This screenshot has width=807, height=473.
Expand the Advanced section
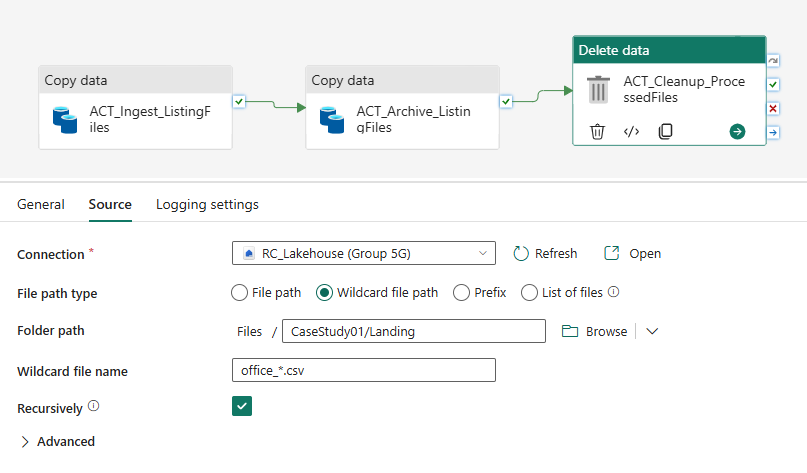click(57, 442)
